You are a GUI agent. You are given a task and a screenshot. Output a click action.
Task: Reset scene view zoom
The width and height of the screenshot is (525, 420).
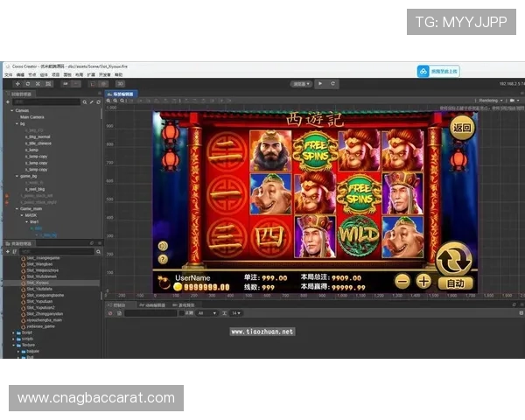click(x=122, y=101)
